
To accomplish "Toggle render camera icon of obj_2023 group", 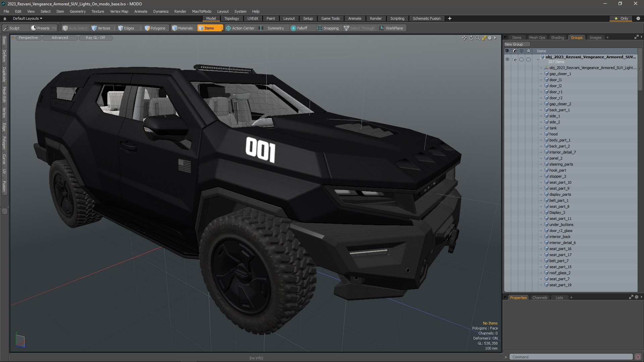I will [x=515, y=59].
